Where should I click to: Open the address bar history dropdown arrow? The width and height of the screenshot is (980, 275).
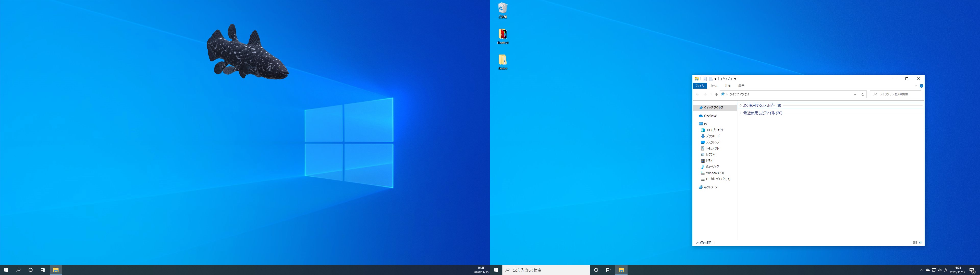coord(855,94)
